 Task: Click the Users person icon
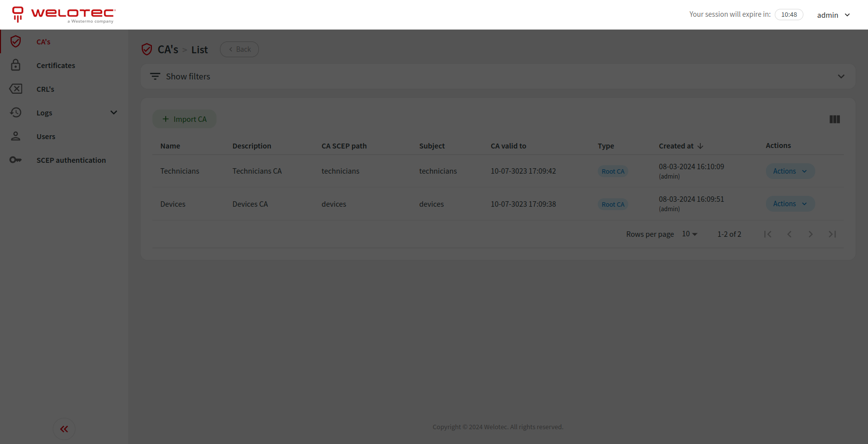pos(16,136)
